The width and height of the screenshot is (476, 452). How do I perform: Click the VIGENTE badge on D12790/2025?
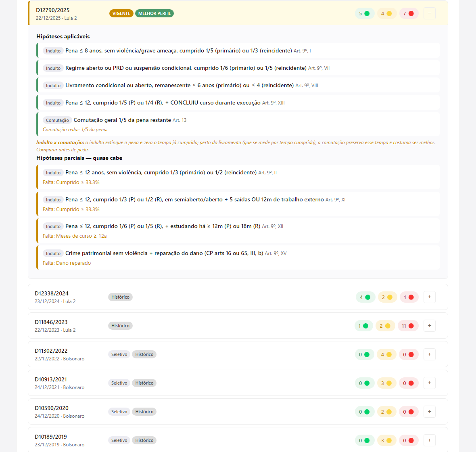[x=121, y=13]
